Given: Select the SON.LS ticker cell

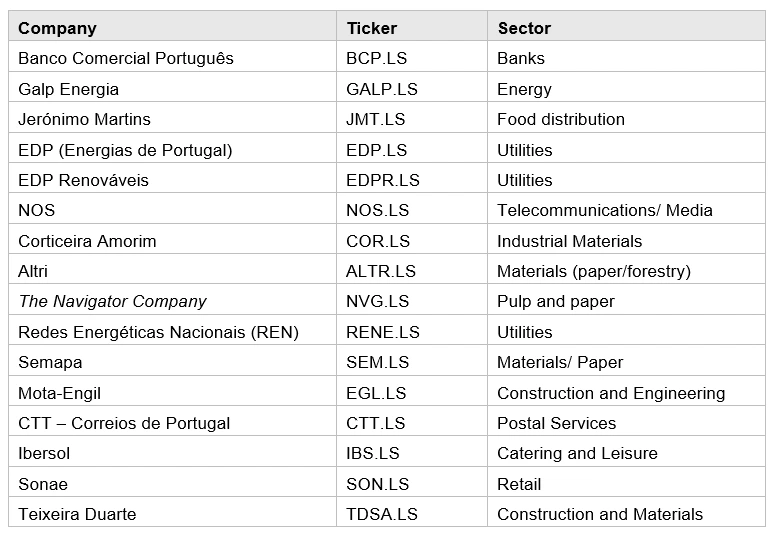Looking at the screenshot, I should [412, 482].
